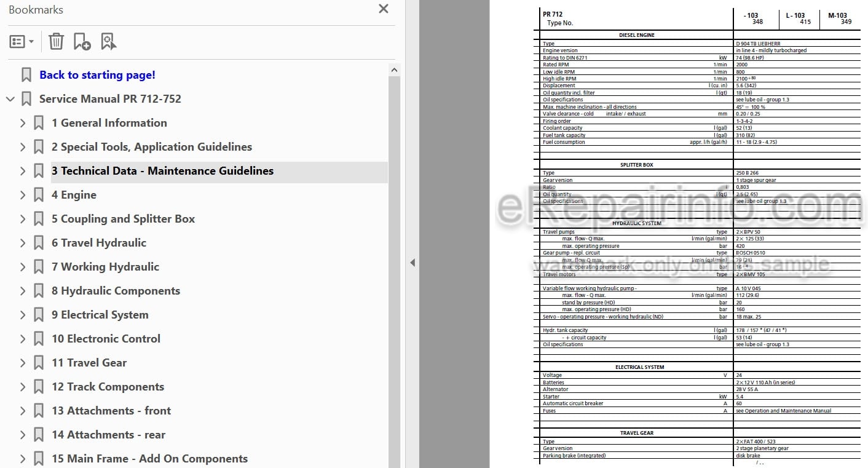This screenshot has width=868, height=468.
Task: Click bookmark icon beside 'Back to starting page!'
Action: coord(26,75)
